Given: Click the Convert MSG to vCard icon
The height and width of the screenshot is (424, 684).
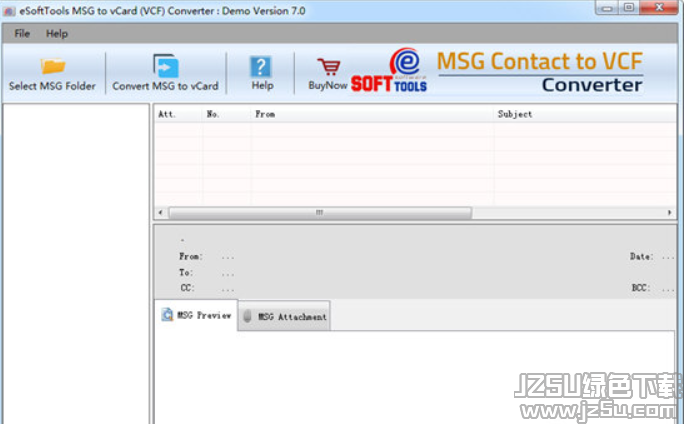Looking at the screenshot, I should [166, 66].
